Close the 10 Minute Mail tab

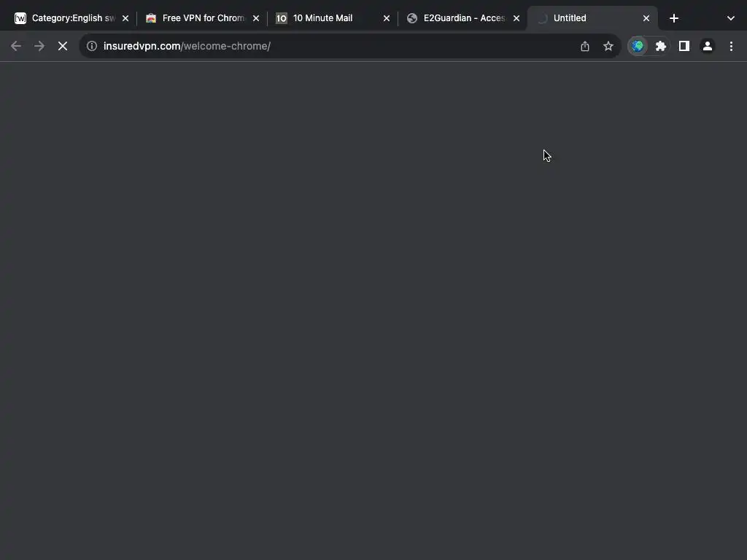tap(387, 18)
